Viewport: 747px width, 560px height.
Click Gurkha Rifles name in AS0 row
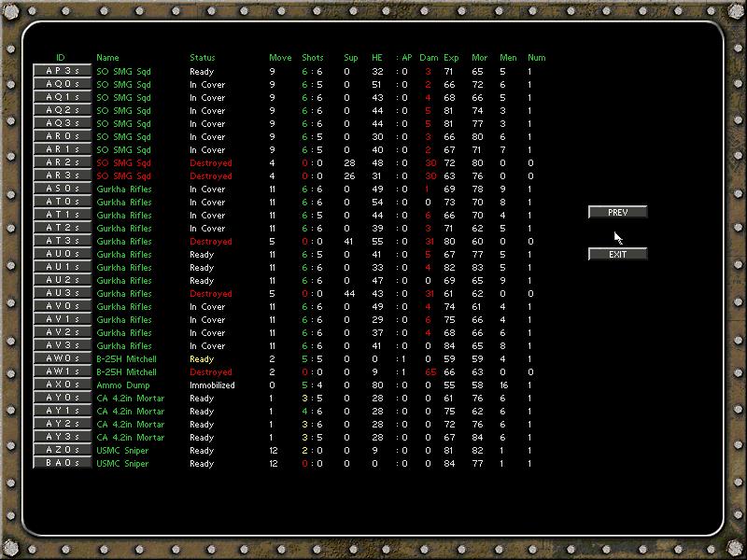pyautogui.click(x=124, y=189)
